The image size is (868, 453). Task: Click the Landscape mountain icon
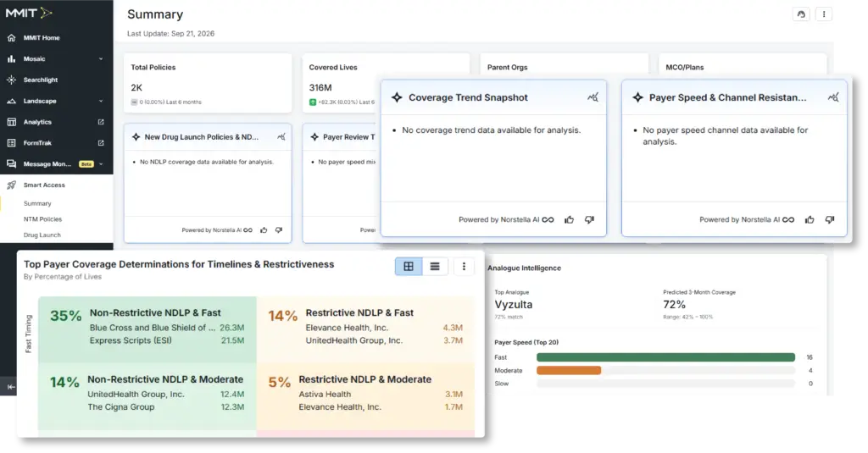pyautogui.click(x=11, y=101)
